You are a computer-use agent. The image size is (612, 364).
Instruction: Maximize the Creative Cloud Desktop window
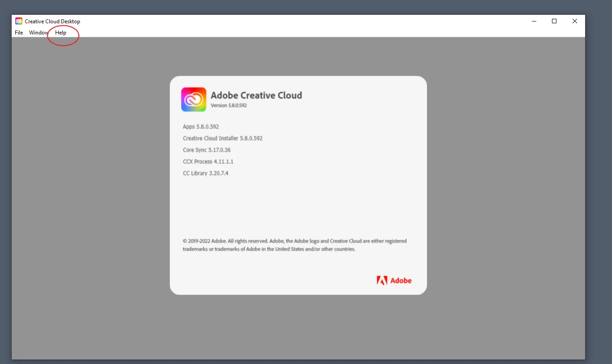point(554,21)
